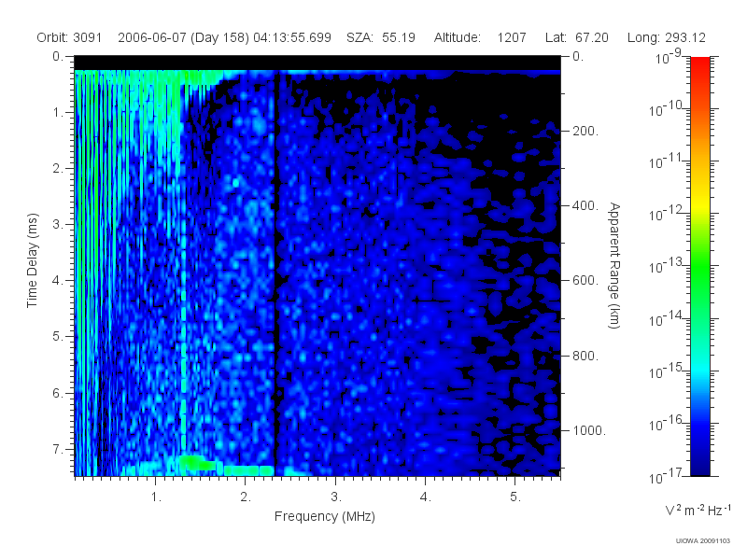Select the date '2006-06-07 (Day 158)' text
747x560 pixels.
point(183,37)
